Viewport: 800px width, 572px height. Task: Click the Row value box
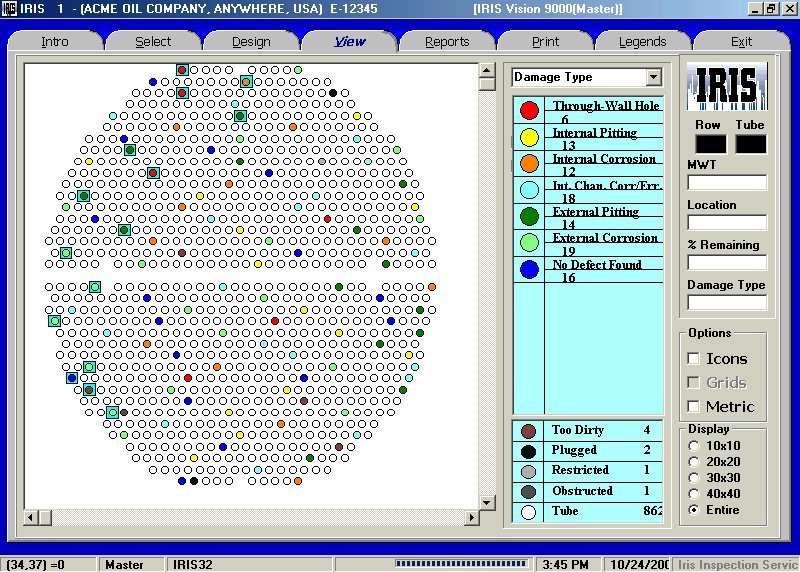pyautogui.click(x=711, y=144)
